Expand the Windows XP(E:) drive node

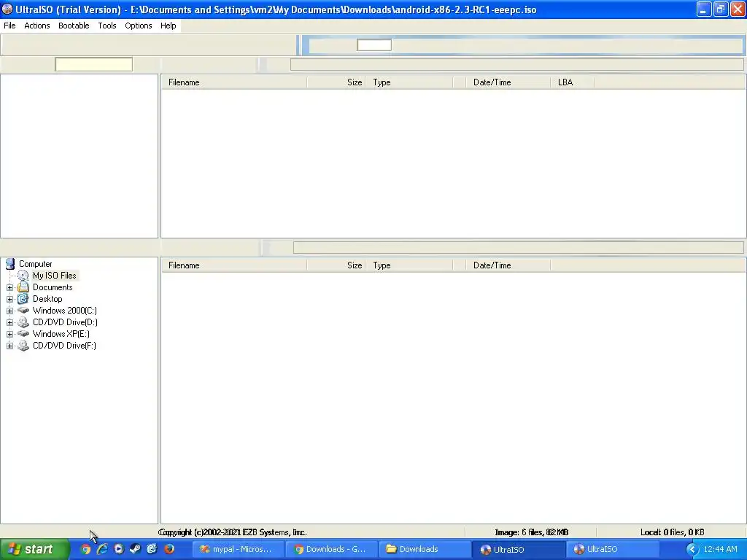[9, 334]
